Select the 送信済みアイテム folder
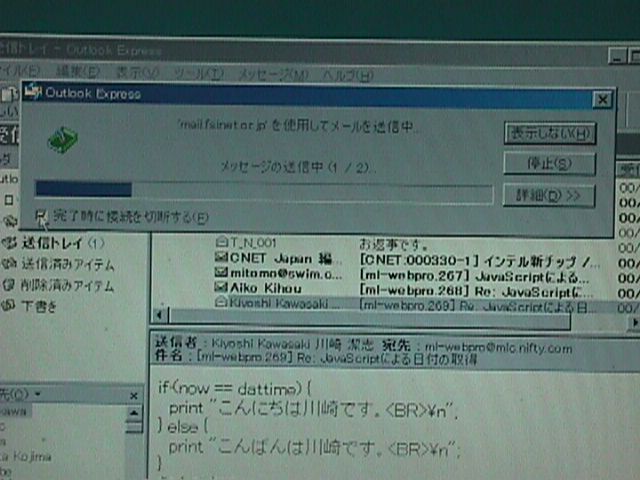This screenshot has height=480, width=640. pos(67,264)
